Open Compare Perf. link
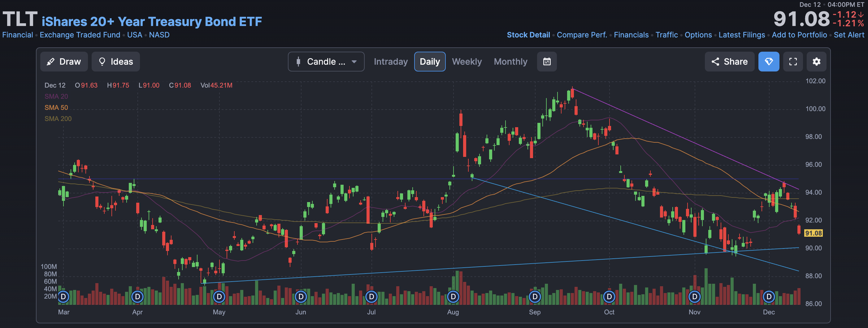This screenshot has height=328, width=868. point(582,35)
